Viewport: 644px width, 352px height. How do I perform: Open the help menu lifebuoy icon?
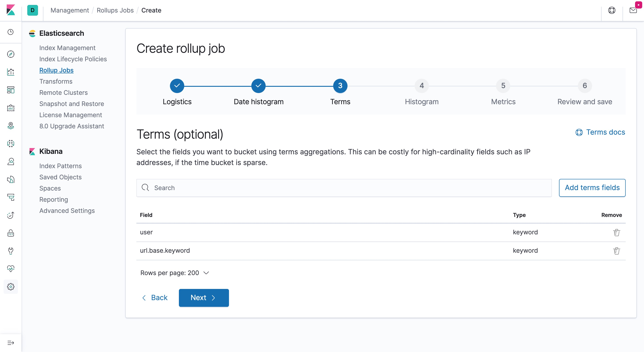click(x=612, y=10)
